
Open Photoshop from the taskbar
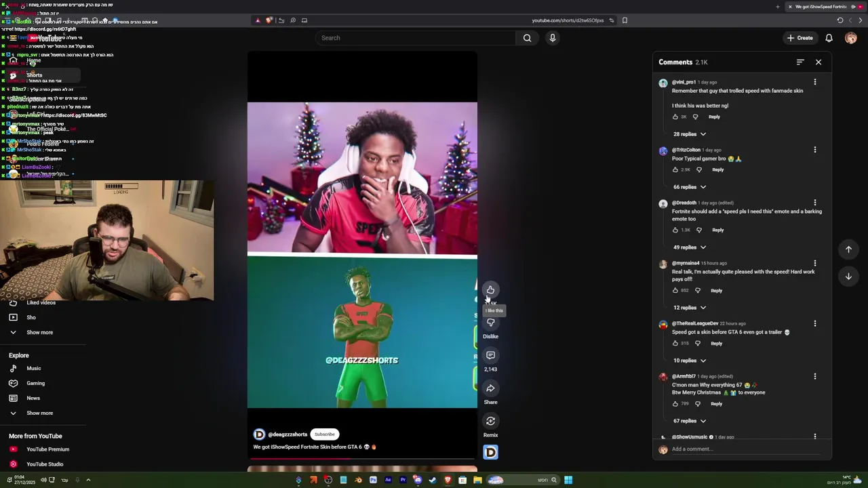pos(373,480)
